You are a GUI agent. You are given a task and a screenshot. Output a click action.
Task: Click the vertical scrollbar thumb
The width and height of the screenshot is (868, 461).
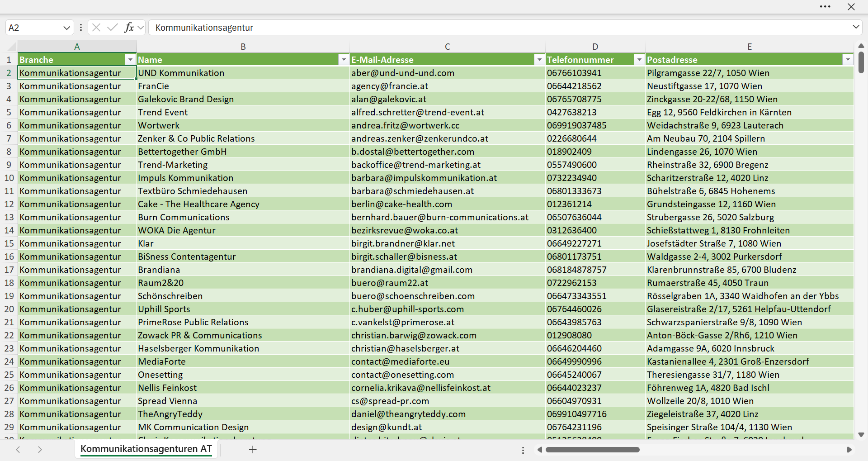click(x=861, y=62)
